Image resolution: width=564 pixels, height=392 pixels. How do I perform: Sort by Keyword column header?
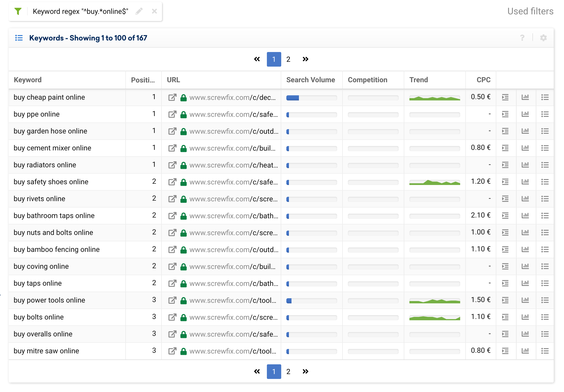coord(28,80)
